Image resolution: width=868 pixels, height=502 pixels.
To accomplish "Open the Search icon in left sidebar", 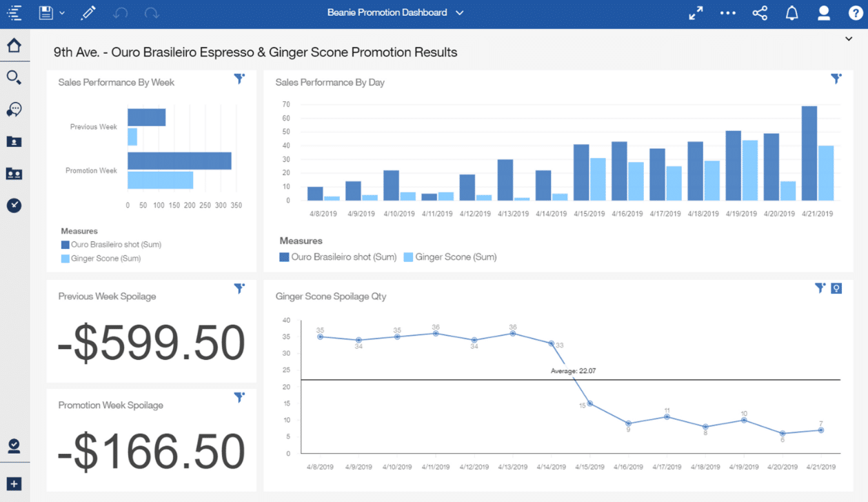I will click(14, 77).
